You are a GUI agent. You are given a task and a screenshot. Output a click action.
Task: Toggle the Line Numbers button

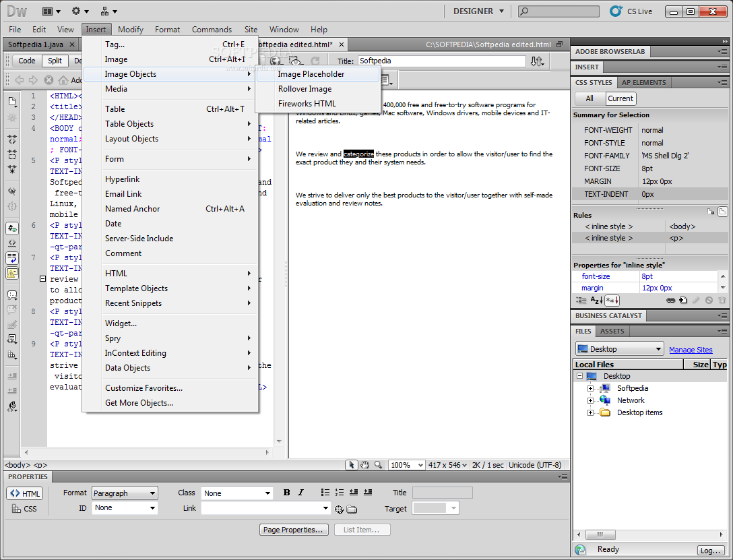pyautogui.click(x=12, y=228)
